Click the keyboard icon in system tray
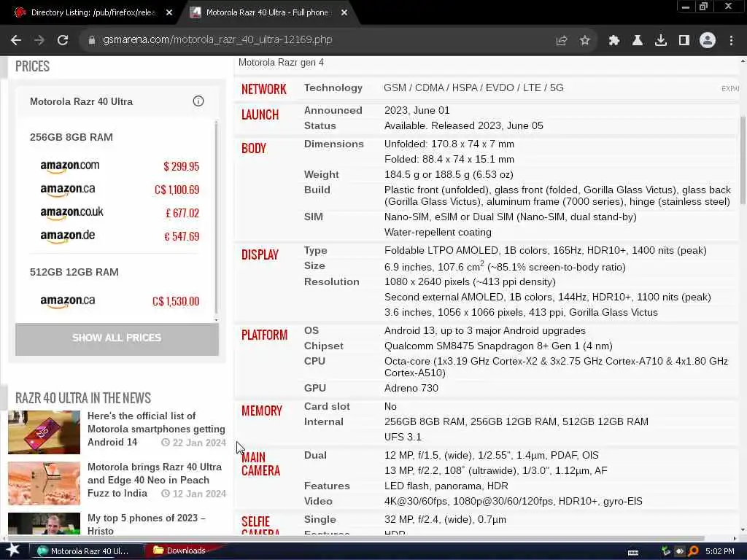747x560 pixels. 632,552
